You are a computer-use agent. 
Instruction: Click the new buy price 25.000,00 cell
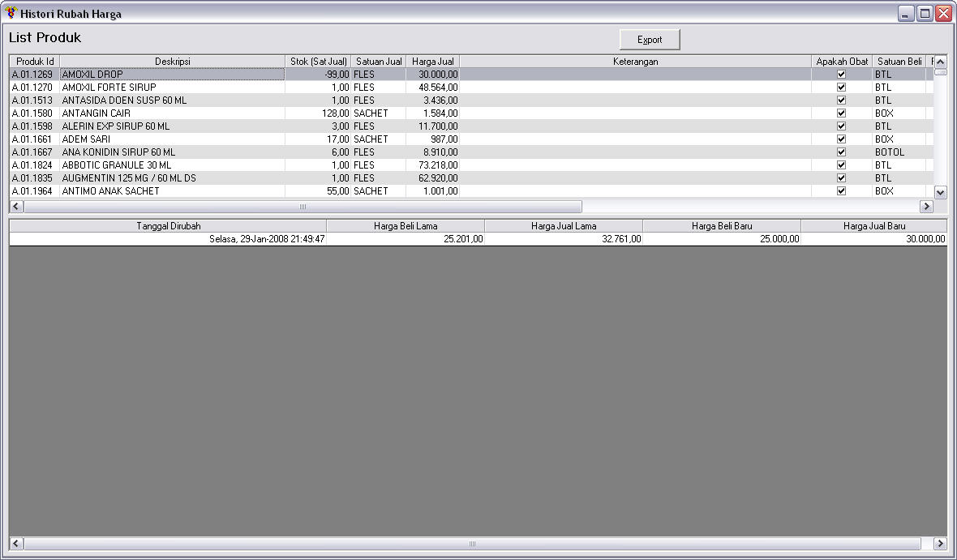click(x=722, y=239)
